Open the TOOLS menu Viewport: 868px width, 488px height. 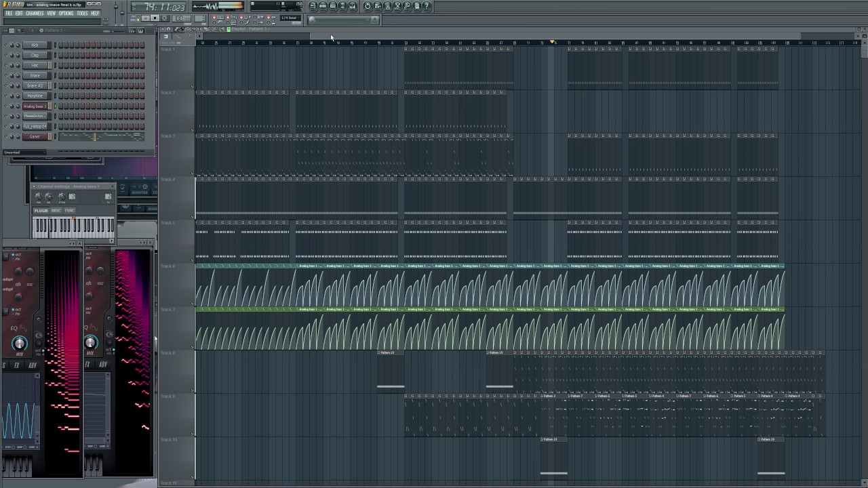pos(82,13)
